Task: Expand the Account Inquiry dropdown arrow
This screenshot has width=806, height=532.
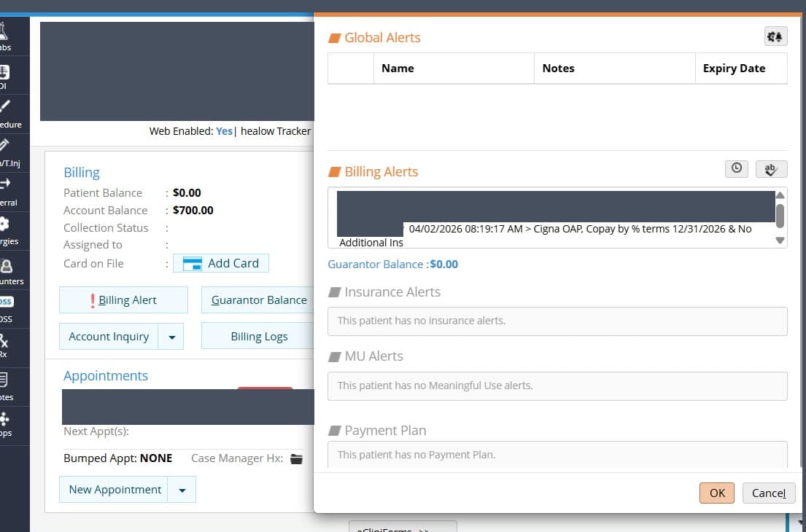Action: 171,337
